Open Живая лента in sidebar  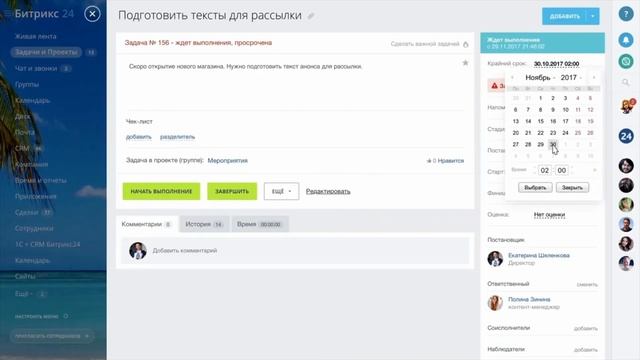(36, 36)
